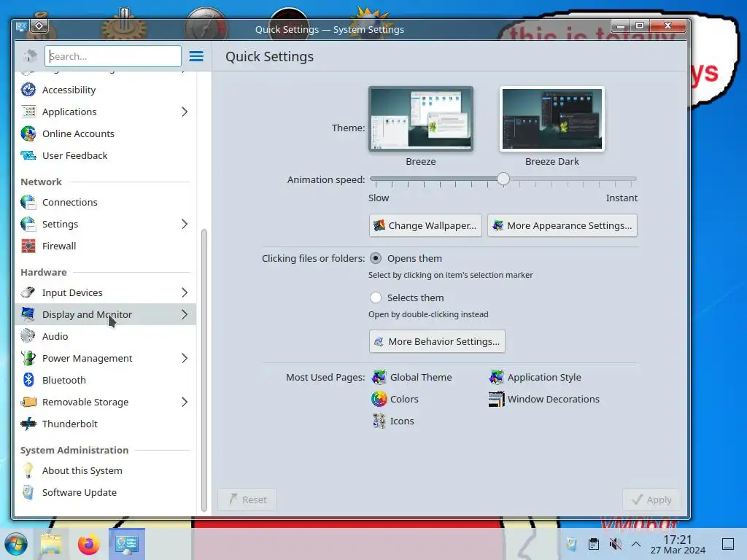Screen dimensions: 747x560
Task: Click the Colors wheel icon
Action: 379,399
